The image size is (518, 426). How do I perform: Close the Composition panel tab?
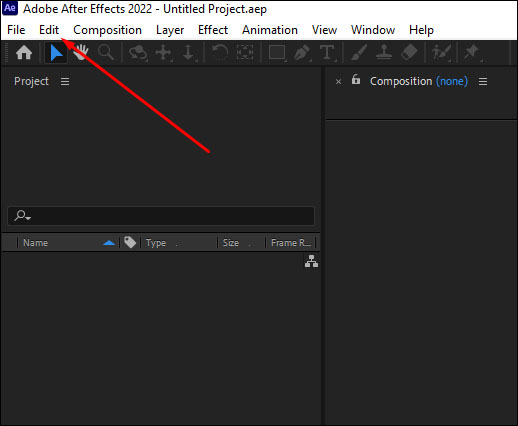(338, 82)
